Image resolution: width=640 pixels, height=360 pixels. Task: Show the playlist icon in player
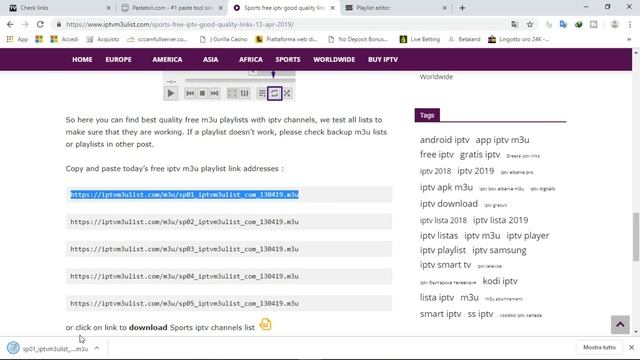(262, 93)
